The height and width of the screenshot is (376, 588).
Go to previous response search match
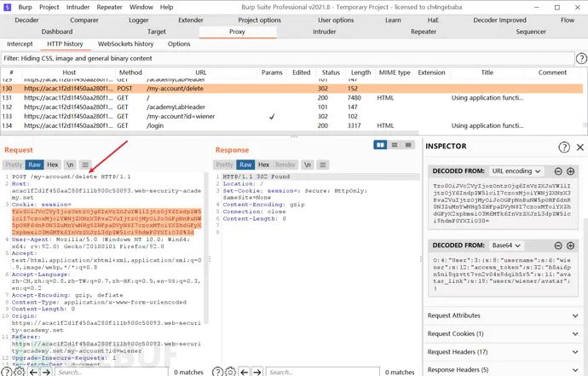245,373
